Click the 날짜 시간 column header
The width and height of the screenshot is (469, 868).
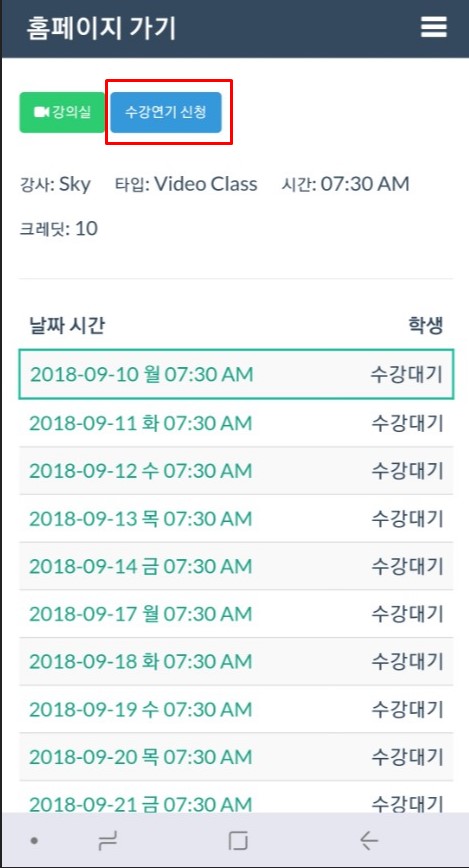[x=67, y=326]
